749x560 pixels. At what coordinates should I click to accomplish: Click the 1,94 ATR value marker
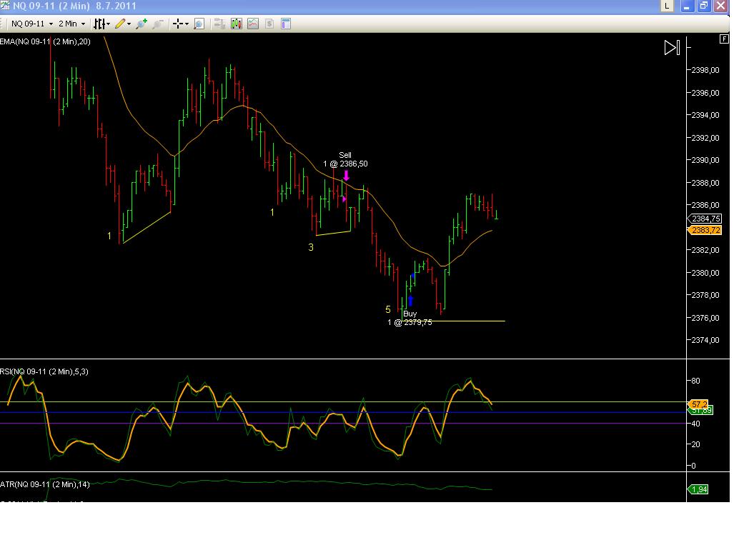698,489
